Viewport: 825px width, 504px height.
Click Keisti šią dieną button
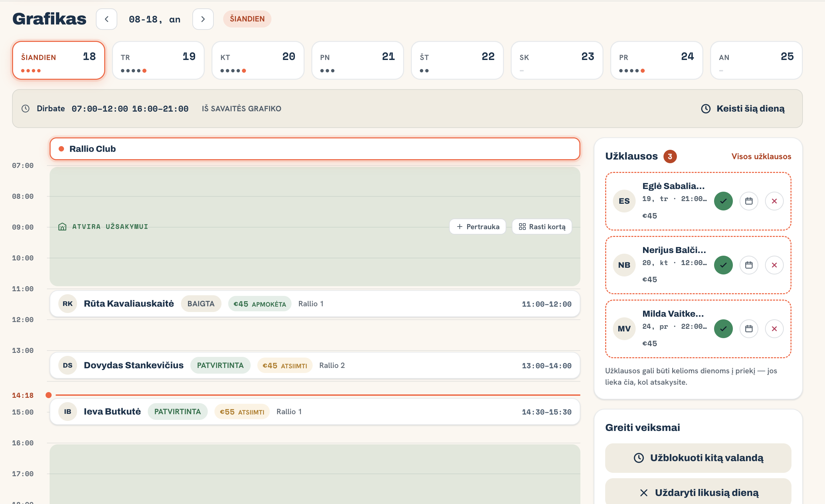coord(743,109)
